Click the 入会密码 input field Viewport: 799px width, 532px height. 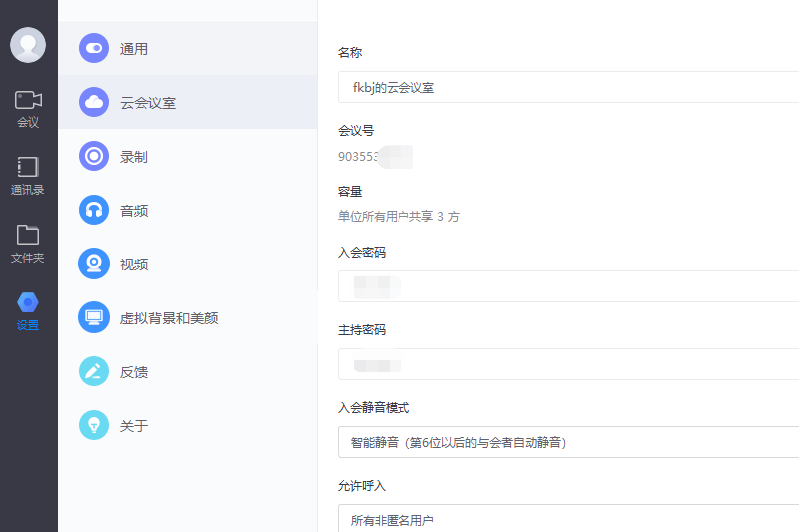click(x=567, y=286)
